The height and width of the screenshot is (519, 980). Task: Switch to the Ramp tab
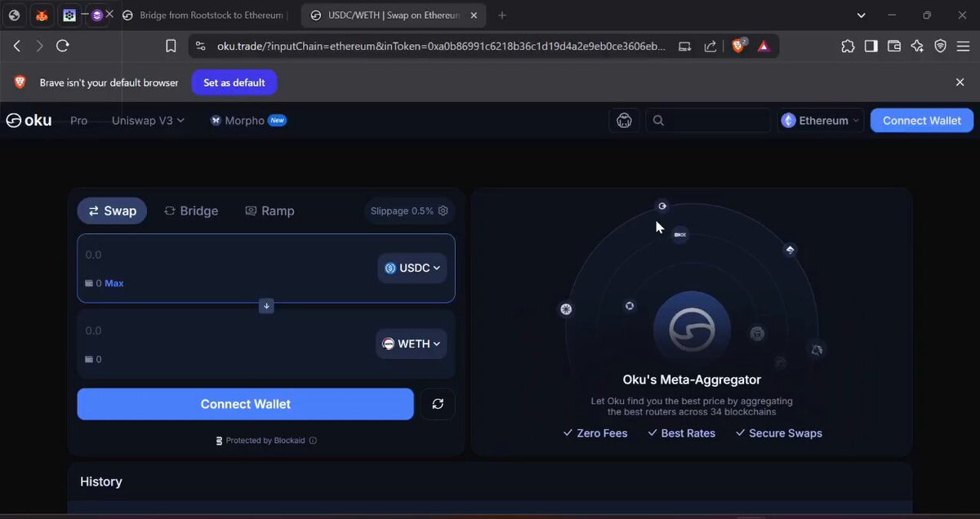coord(269,211)
